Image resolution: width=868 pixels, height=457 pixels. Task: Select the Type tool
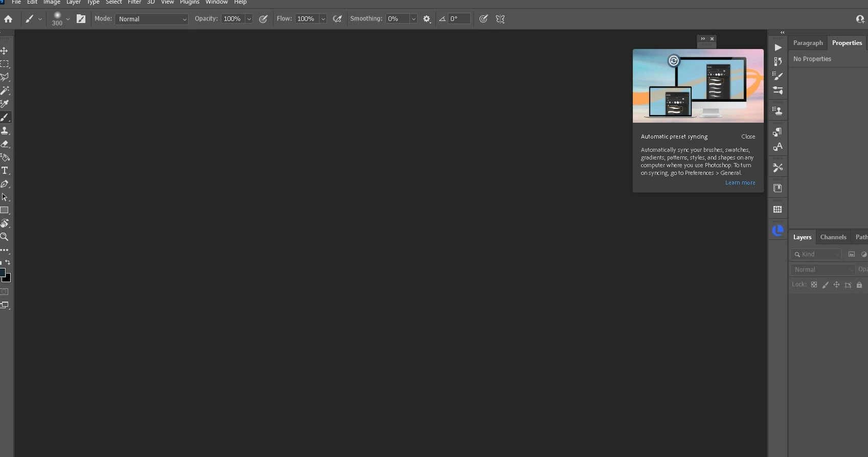pyautogui.click(x=4, y=170)
